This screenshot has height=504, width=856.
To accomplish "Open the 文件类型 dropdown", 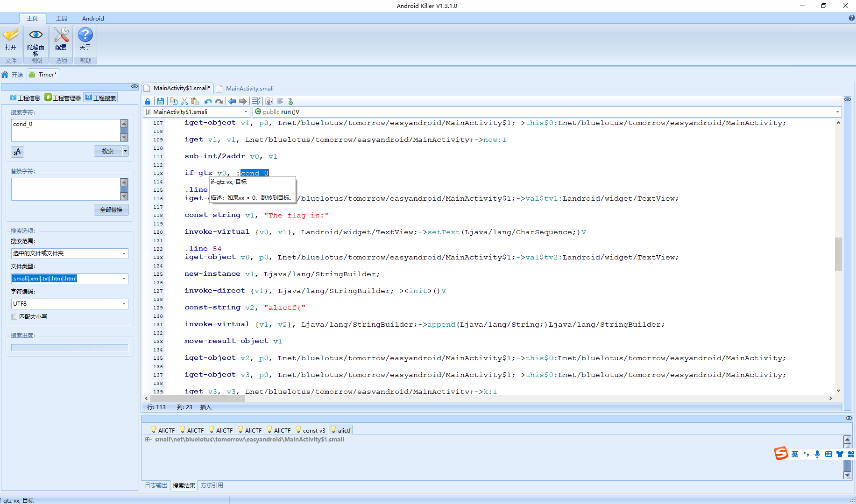I will (x=124, y=279).
